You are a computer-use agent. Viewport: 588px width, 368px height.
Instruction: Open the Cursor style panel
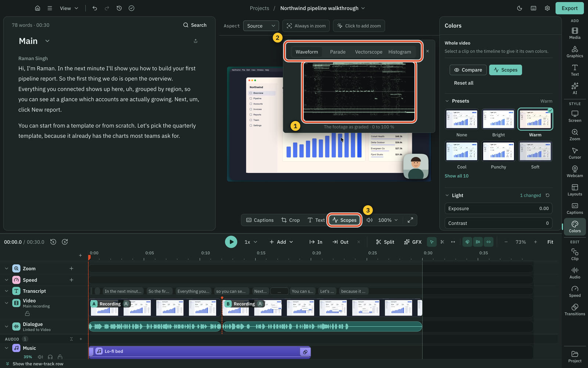tap(575, 153)
